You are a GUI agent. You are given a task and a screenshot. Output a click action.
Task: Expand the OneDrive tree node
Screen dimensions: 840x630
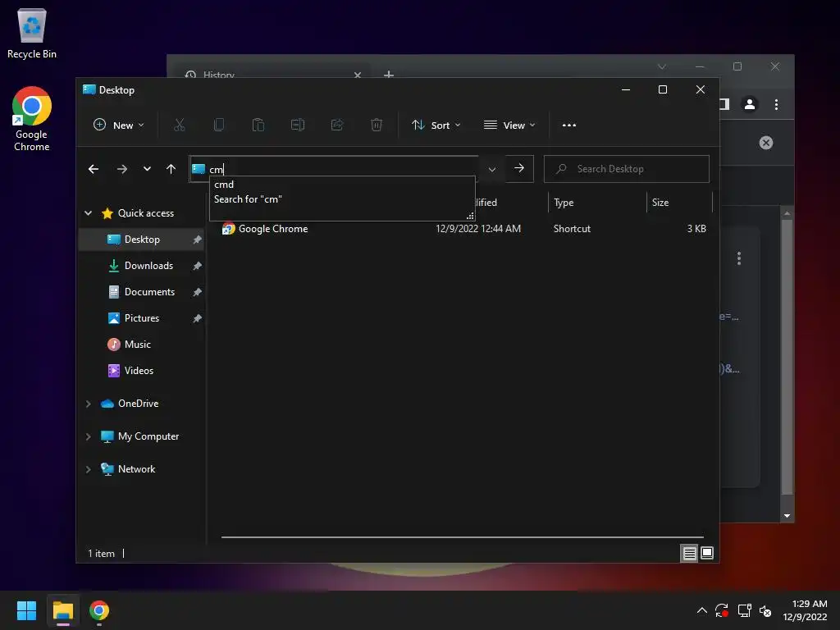click(89, 404)
